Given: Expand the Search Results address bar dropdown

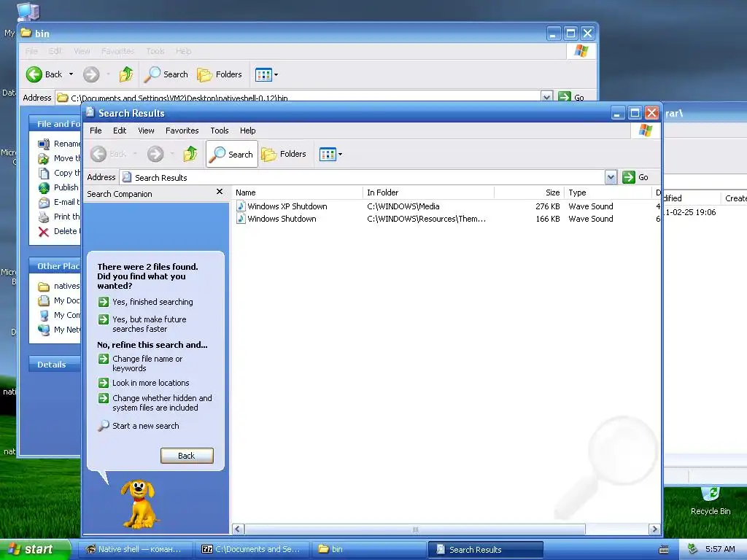Looking at the screenshot, I should coord(611,177).
